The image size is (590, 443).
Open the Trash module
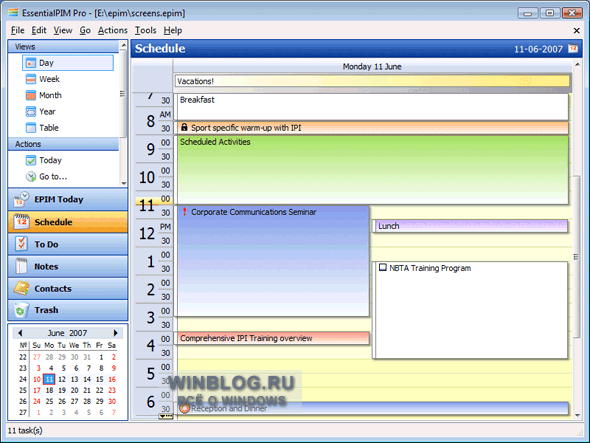[x=68, y=310]
